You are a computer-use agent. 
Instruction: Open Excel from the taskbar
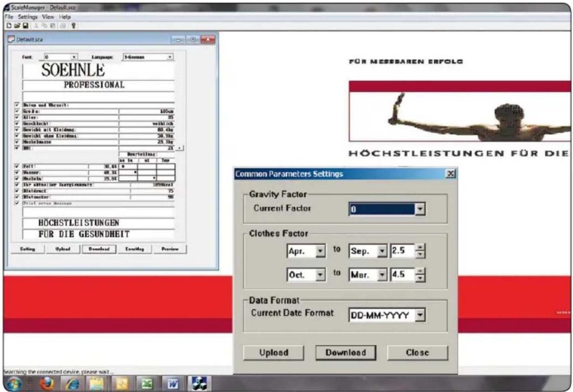(x=147, y=384)
